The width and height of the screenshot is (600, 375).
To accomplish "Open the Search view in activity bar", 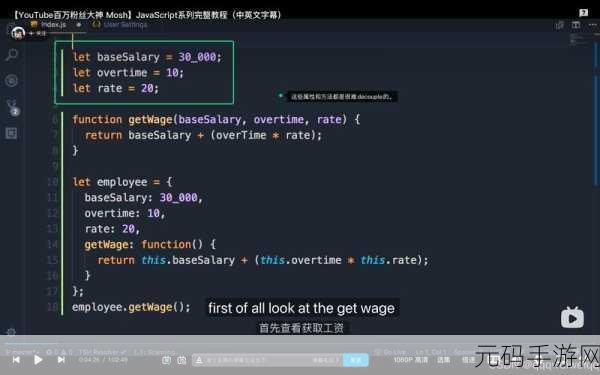I will [11, 55].
